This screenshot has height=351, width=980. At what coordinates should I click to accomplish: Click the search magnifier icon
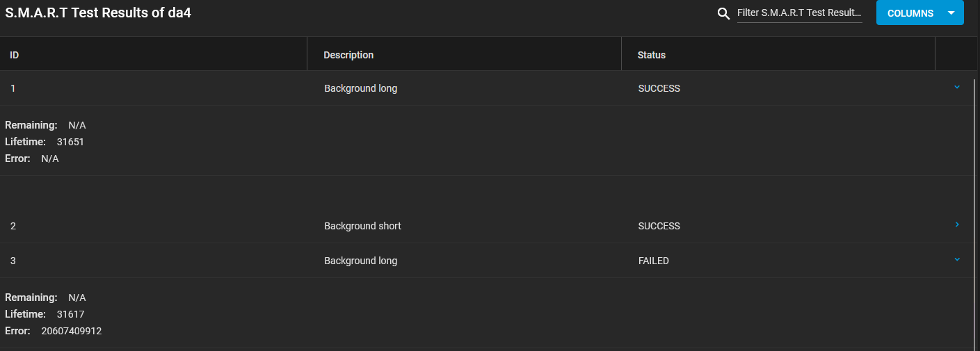click(724, 13)
